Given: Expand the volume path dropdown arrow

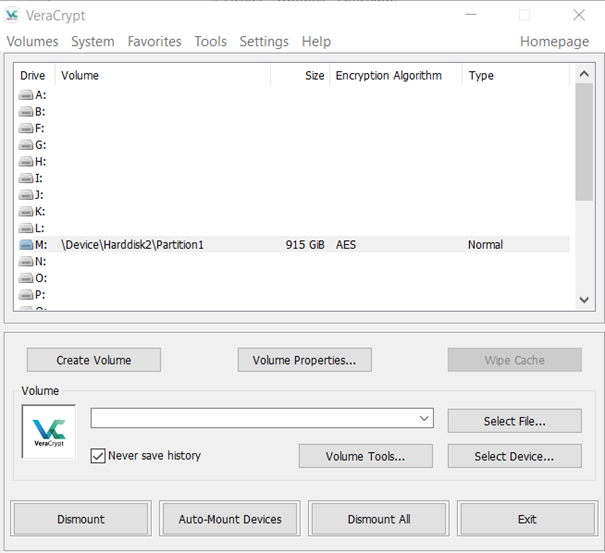Looking at the screenshot, I should (x=424, y=418).
